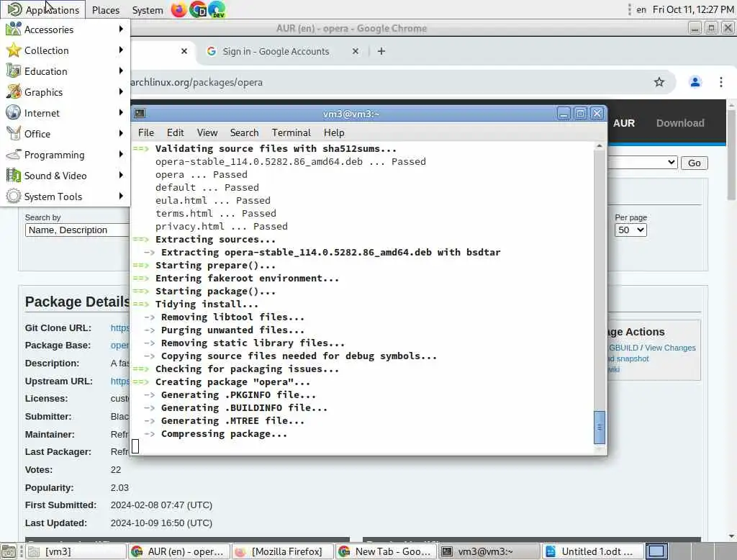737x560 pixels.
Task: Launch Firefox from the top panel
Action: click(x=178, y=9)
